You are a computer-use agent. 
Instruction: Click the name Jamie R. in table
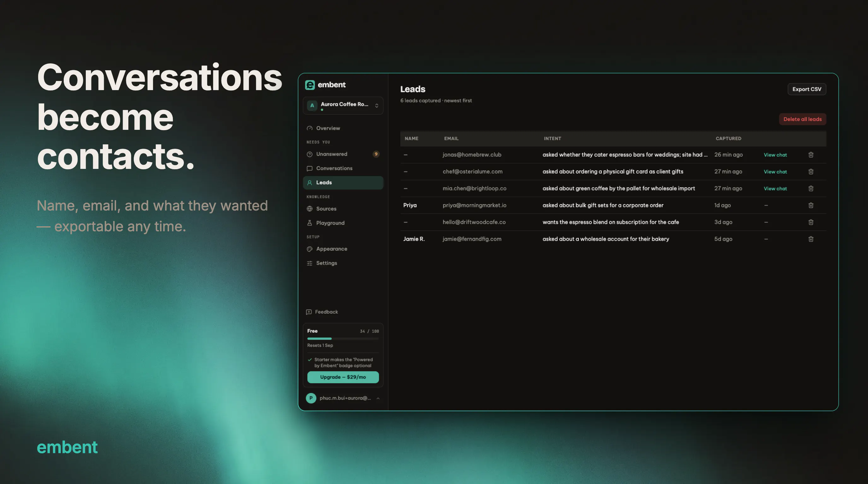(414, 239)
